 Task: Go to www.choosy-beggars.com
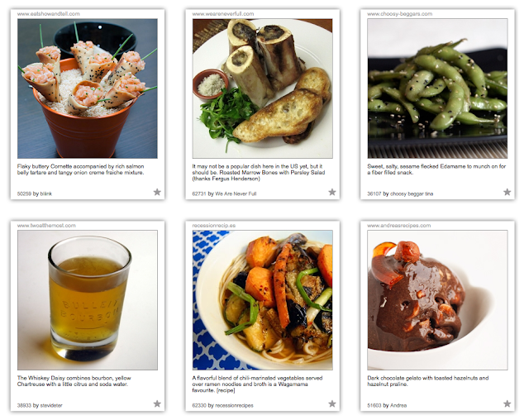(399, 14)
